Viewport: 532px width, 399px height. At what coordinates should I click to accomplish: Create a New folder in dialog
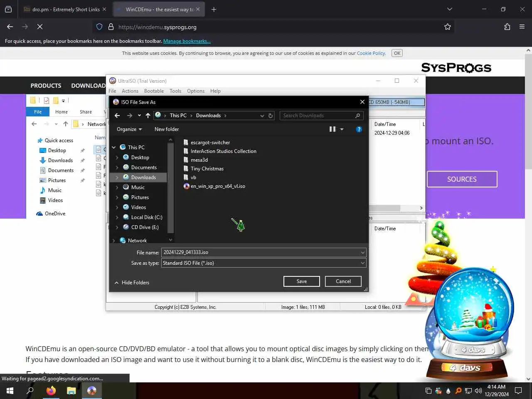pos(167,129)
